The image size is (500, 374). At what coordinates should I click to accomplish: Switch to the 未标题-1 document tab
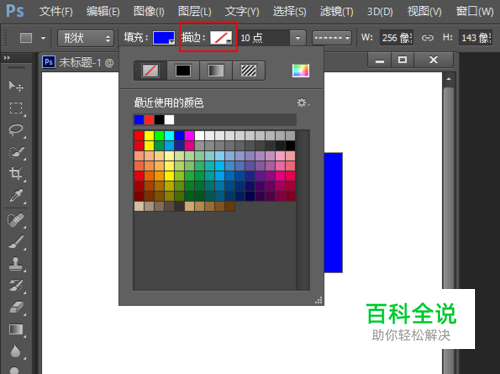tap(79, 62)
